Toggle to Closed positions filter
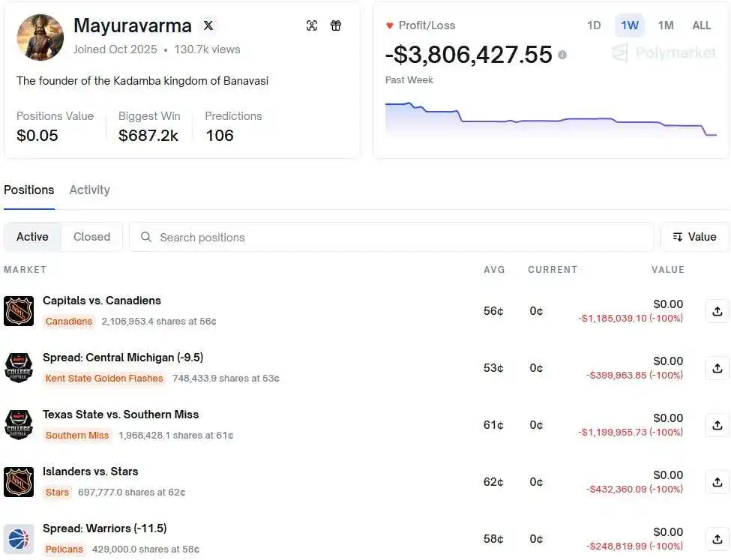Viewport: 731px width, 560px height. click(x=91, y=236)
